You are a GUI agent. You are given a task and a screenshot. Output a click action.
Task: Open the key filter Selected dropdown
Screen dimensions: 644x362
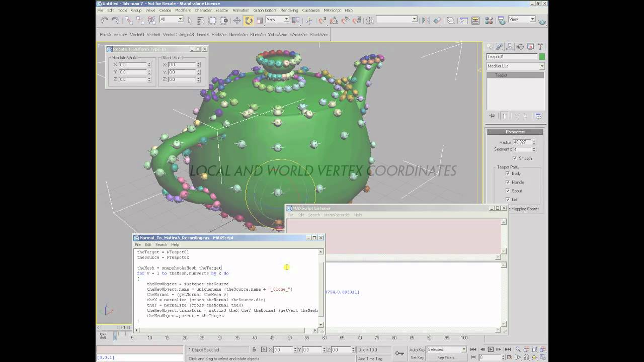[x=447, y=349]
